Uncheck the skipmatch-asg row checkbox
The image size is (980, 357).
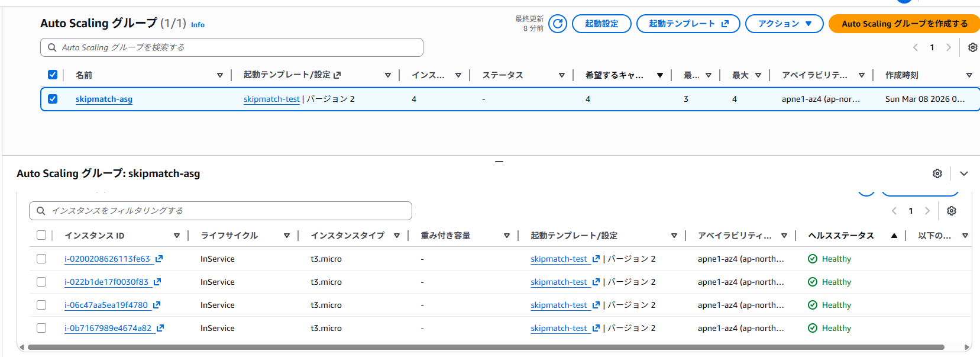pos(53,99)
